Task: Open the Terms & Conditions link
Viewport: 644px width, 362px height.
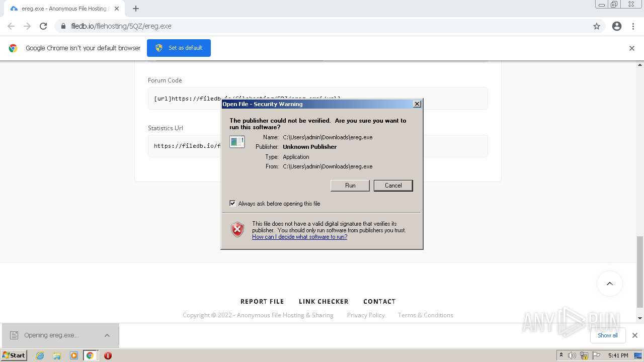Action: (425, 315)
